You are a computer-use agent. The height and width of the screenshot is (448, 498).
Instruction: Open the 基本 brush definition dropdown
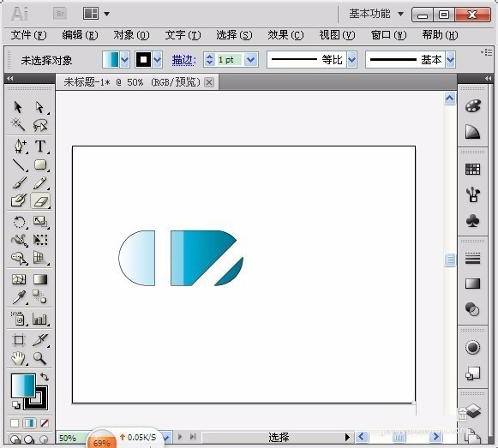tap(450, 59)
